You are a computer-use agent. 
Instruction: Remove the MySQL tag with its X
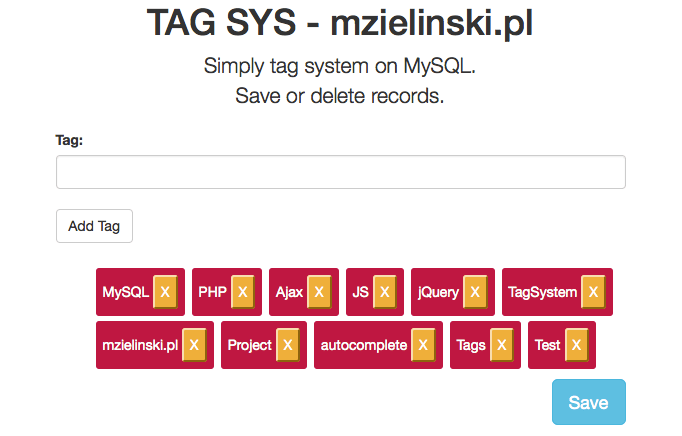coord(165,292)
